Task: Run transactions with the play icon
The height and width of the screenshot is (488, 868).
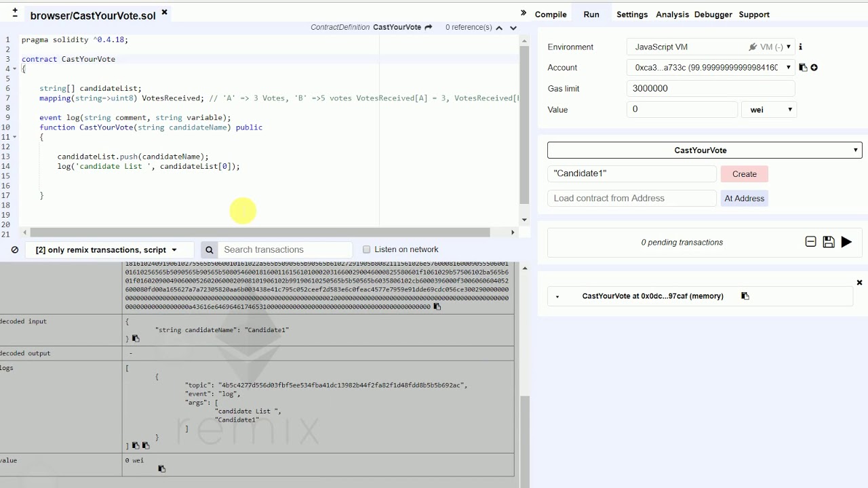Action: point(846,242)
